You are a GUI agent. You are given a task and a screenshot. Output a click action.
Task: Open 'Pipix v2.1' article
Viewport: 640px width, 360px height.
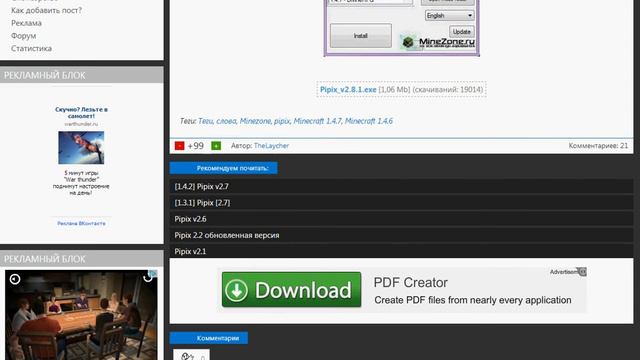coord(401,251)
